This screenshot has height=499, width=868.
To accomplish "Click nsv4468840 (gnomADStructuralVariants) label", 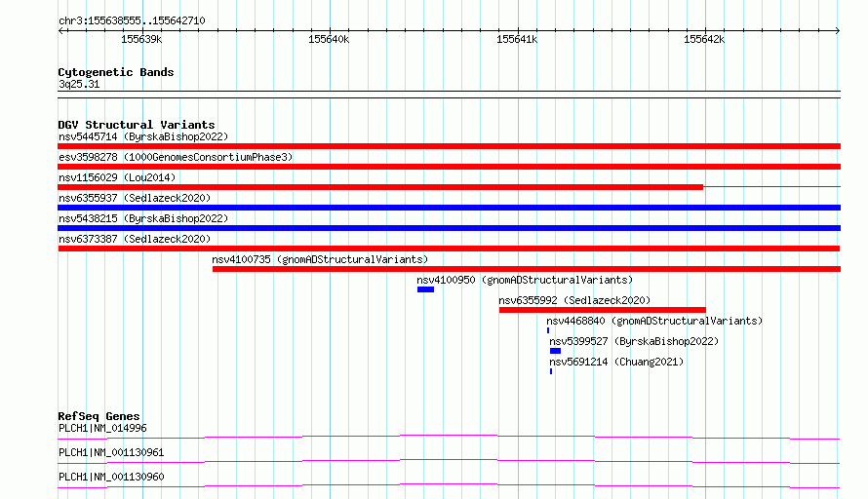I will pyautogui.click(x=654, y=321).
